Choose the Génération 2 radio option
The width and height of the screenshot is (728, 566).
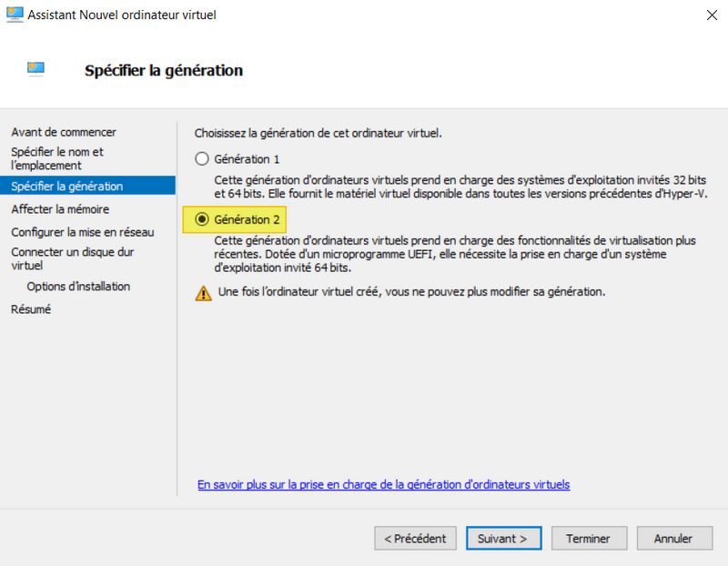click(202, 219)
